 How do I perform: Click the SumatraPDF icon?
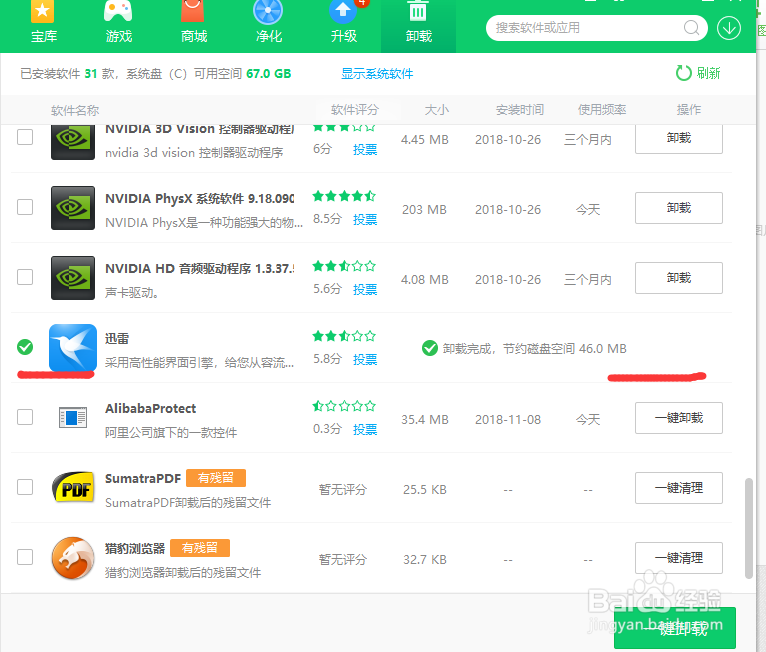(x=73, y=487)
